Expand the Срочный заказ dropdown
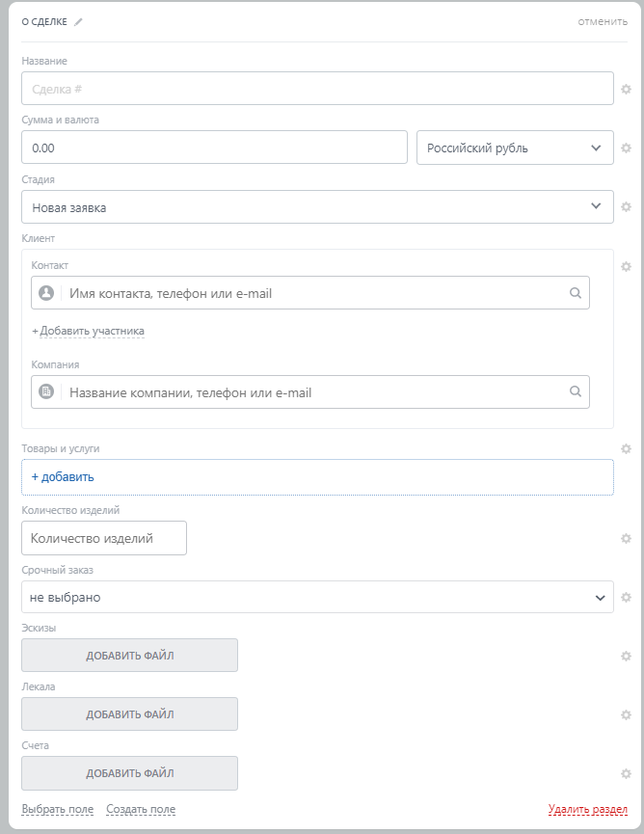Viewport: 644px width, 834px height. (x=316, y=597)
